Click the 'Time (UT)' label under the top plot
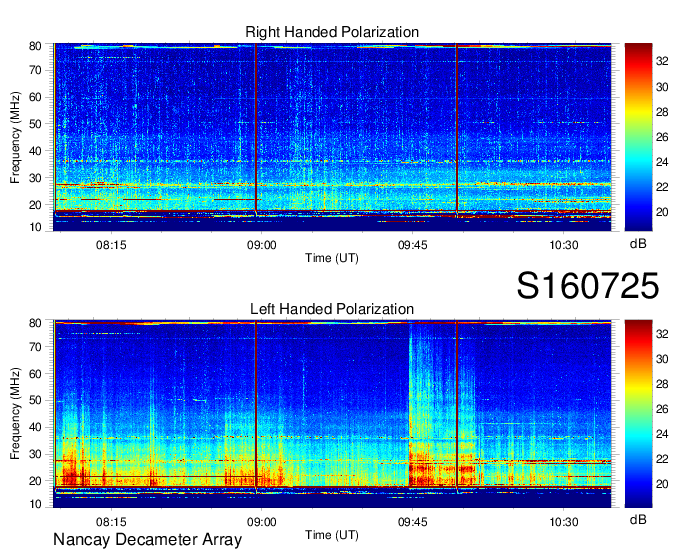This screenshot has height=552, width=680. [332, 258]
